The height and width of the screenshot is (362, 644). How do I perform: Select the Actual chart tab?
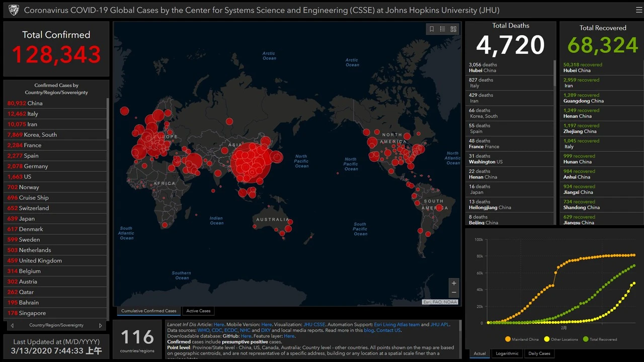tap(480, 353)
